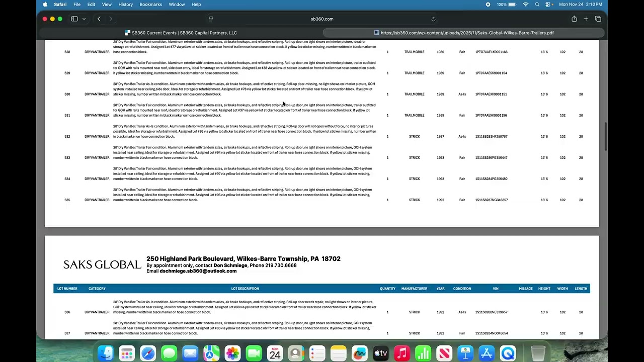Select lot number 532
The width and height of the screenshot is (644, 362).
click(67, 137)
